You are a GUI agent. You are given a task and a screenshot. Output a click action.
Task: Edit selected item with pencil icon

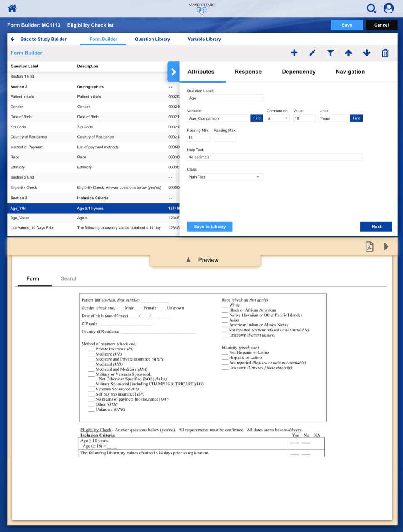point(312,53)
